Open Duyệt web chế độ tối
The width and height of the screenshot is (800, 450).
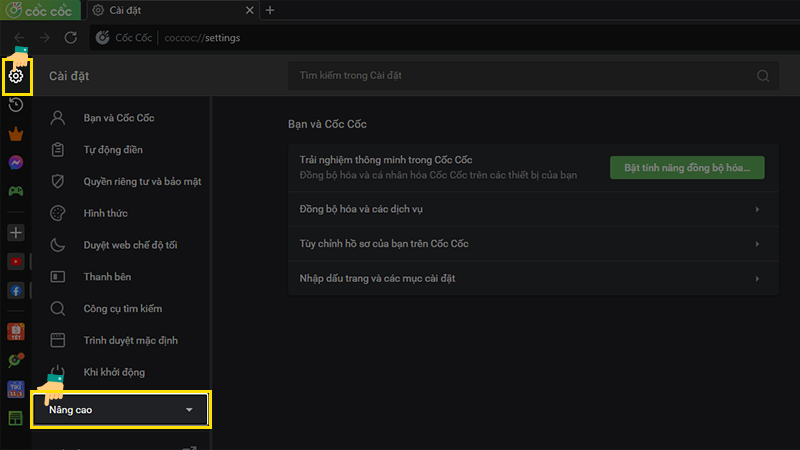click(121, 245)
